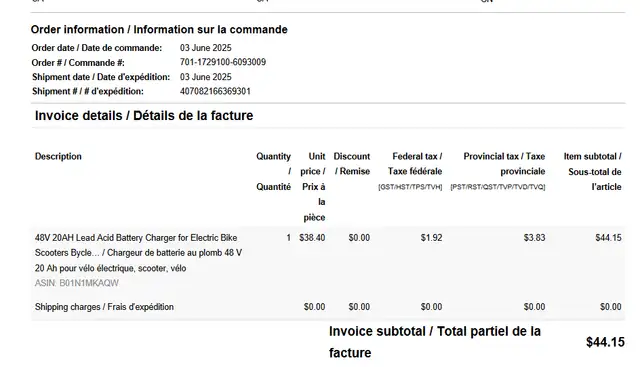Click the Unit price column header
This screenshot has height=367, width=640.
click(313, 187)
